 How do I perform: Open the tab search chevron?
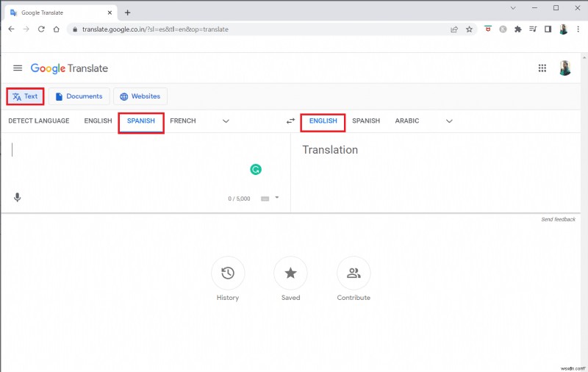pos(513,8)
